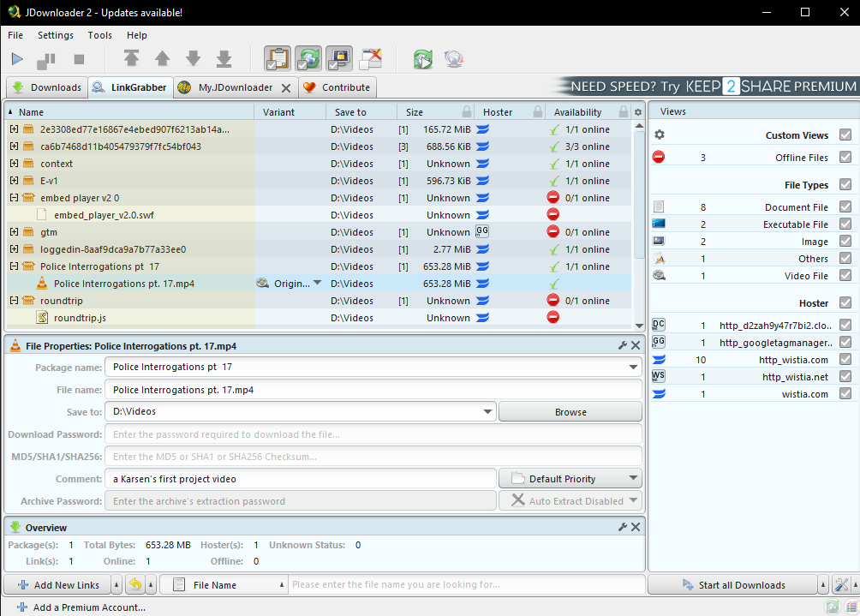Click the move down arrow icon
Image resolution: width=860 pixels, height=616 pixels.
(x=193, y=58)
